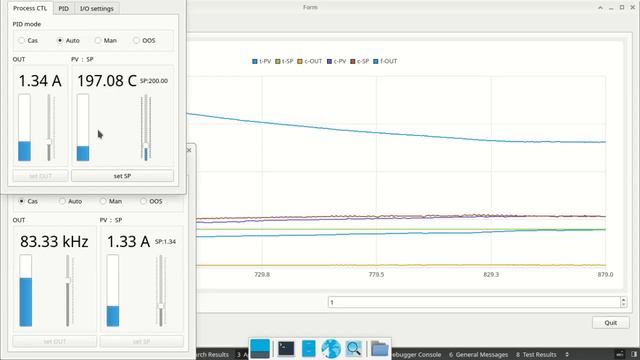Roll up the Form window title-bar arrow

coord(600,7)
